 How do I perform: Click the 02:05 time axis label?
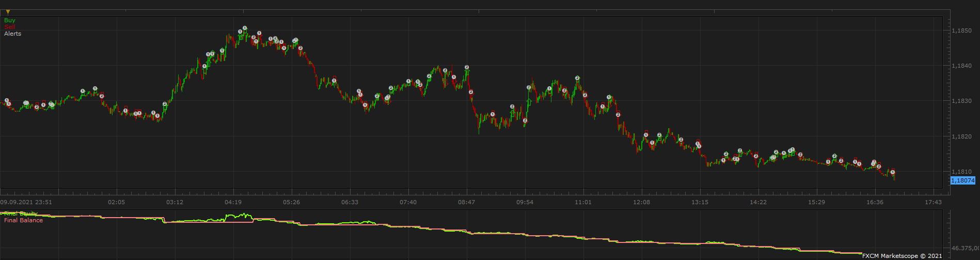tap(117, 202)
